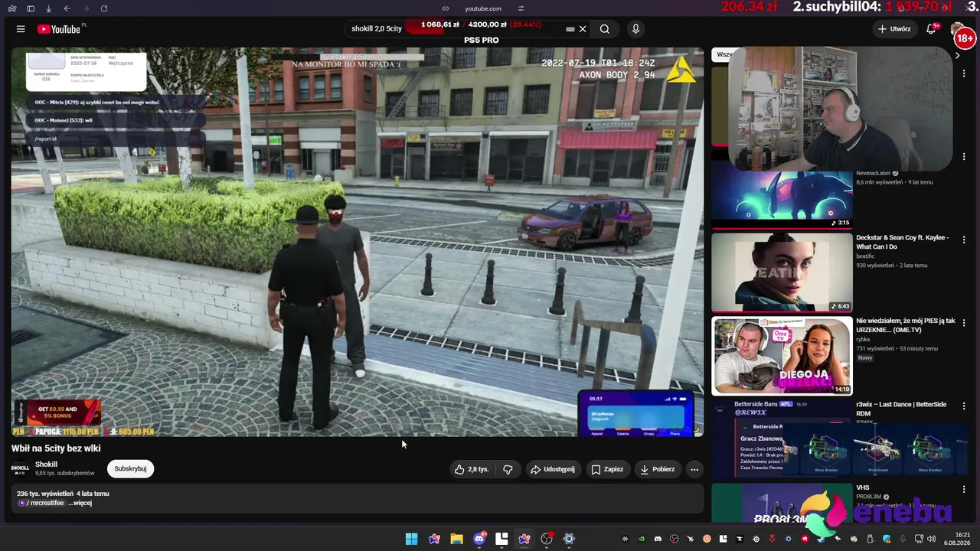Image resolution: width=980 pixels, height=551 pixels.
Task: Open the YouTube guide hamburger menu
Action: click(x=21, y=29)
